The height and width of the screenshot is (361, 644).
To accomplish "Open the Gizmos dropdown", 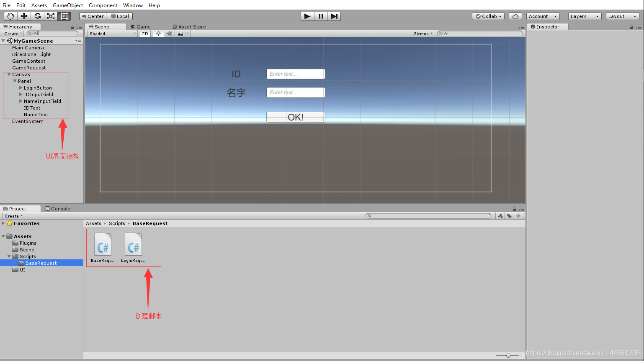I will (422, 33).
